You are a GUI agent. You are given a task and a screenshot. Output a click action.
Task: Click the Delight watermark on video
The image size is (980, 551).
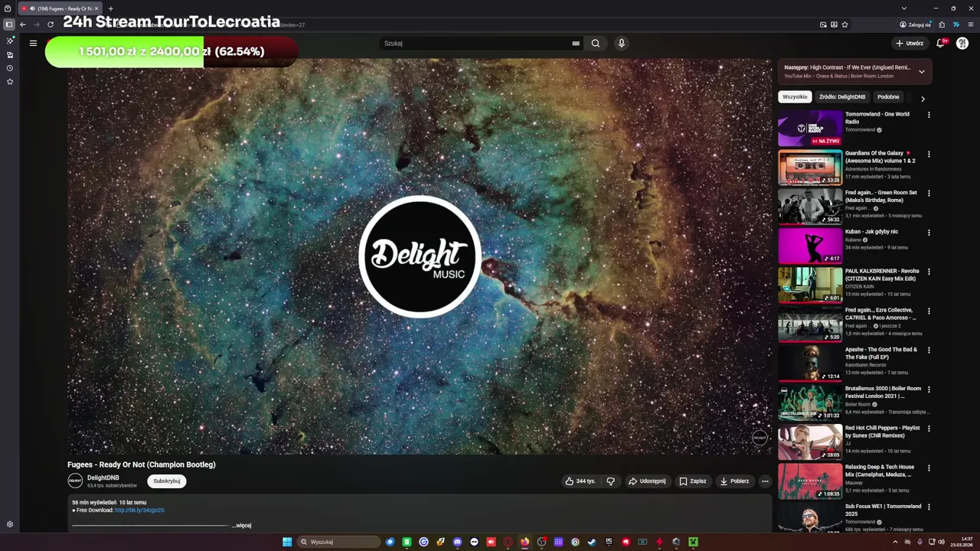[x=759, y=438]
